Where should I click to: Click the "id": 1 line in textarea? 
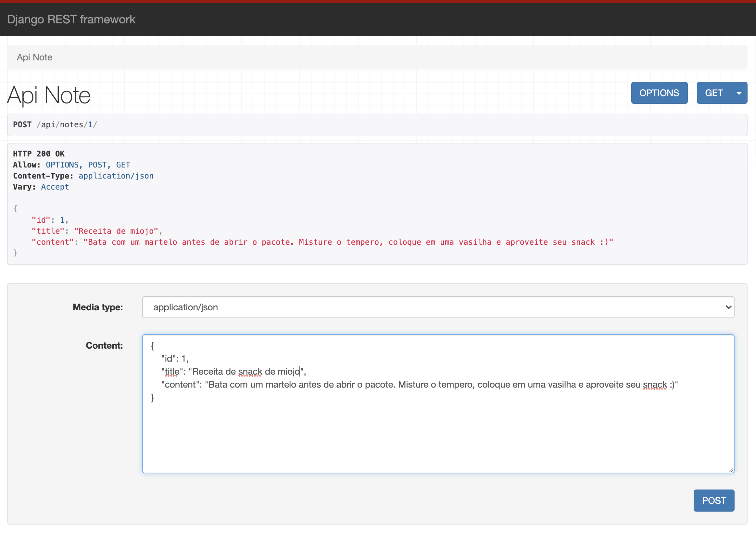[175, 359]
